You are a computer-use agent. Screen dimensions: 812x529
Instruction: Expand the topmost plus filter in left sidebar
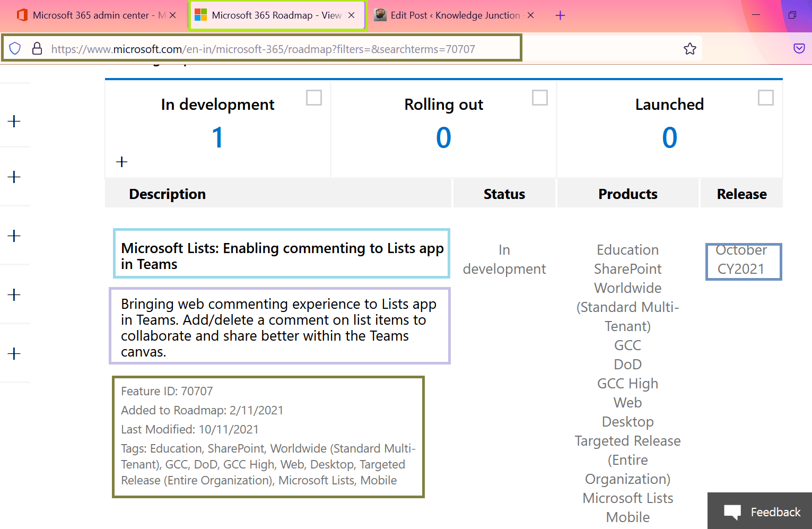[14, 122]
